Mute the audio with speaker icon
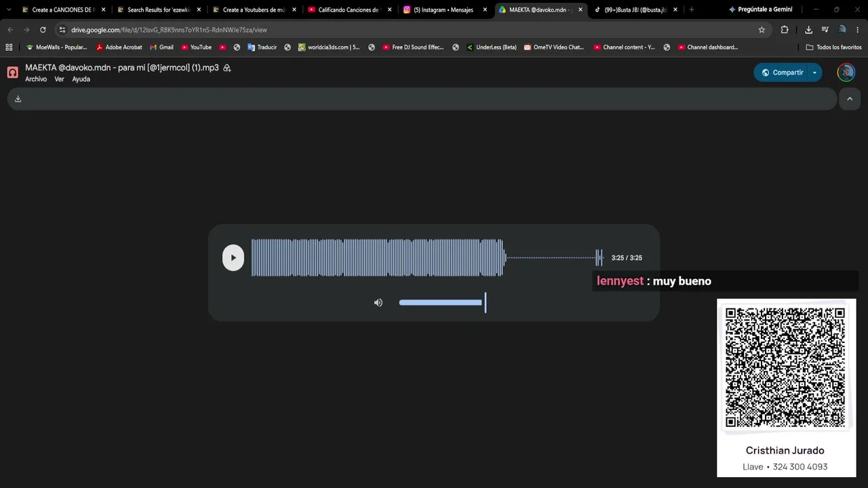 [378, 302]
